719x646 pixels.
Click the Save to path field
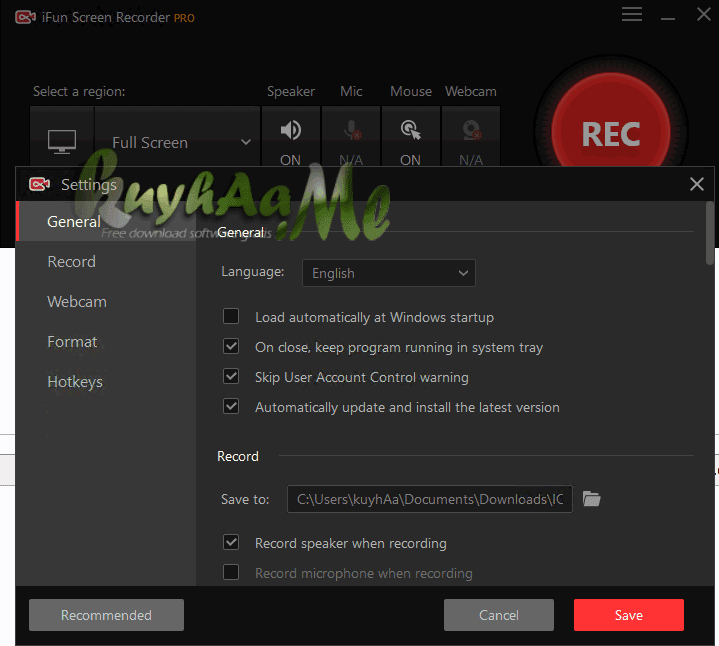pyautogui.click(x=430, y=499)
